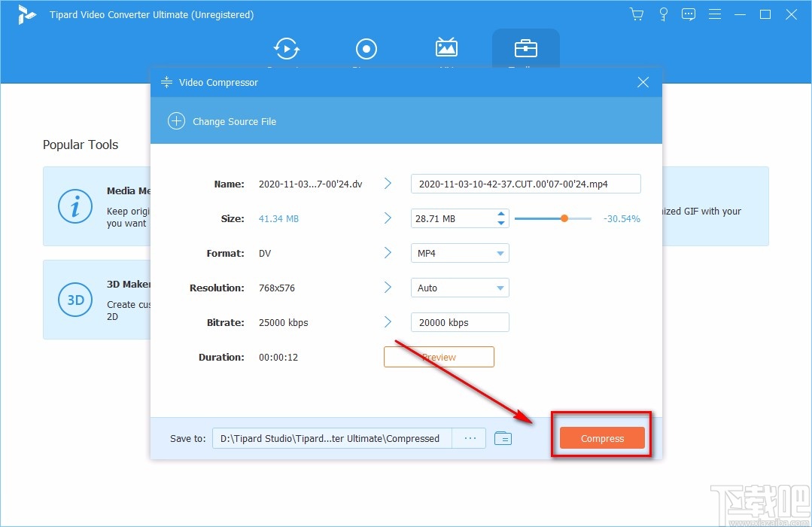
Task: Click the Preview button
Action: pyautogui.click(x=439, y=357)
